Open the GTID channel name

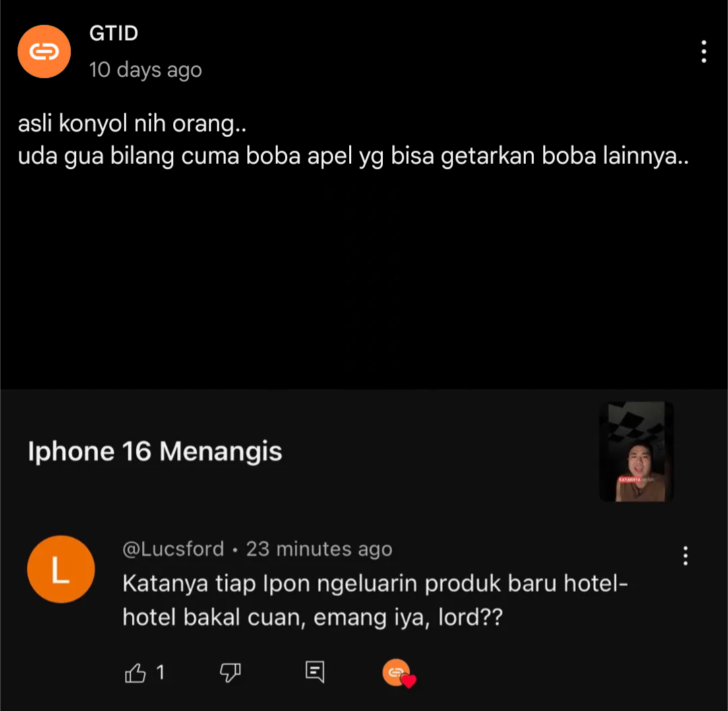click(x=114, y=34)
